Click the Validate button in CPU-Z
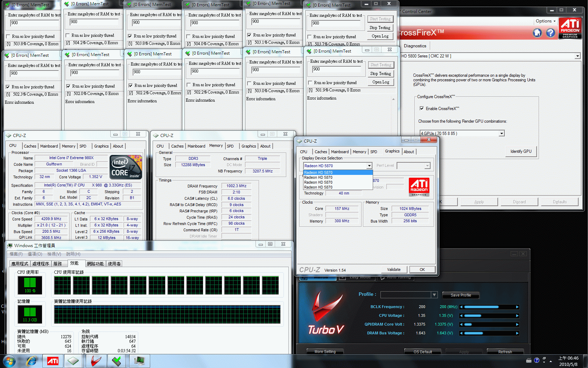 (394, 270)
